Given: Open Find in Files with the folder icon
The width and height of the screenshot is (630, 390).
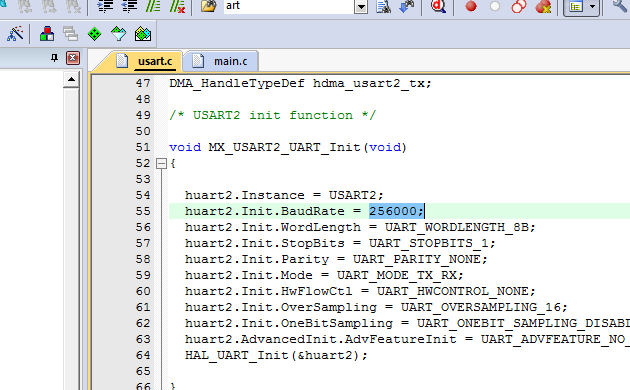Looking at the screenshot, I should pyautogui.click(x=209, y=6).
